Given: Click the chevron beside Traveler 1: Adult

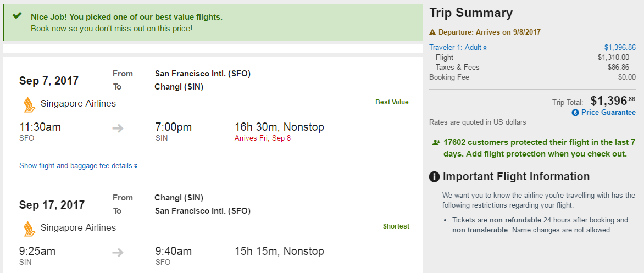Looking at the screenshot, I should click(485, 48).
